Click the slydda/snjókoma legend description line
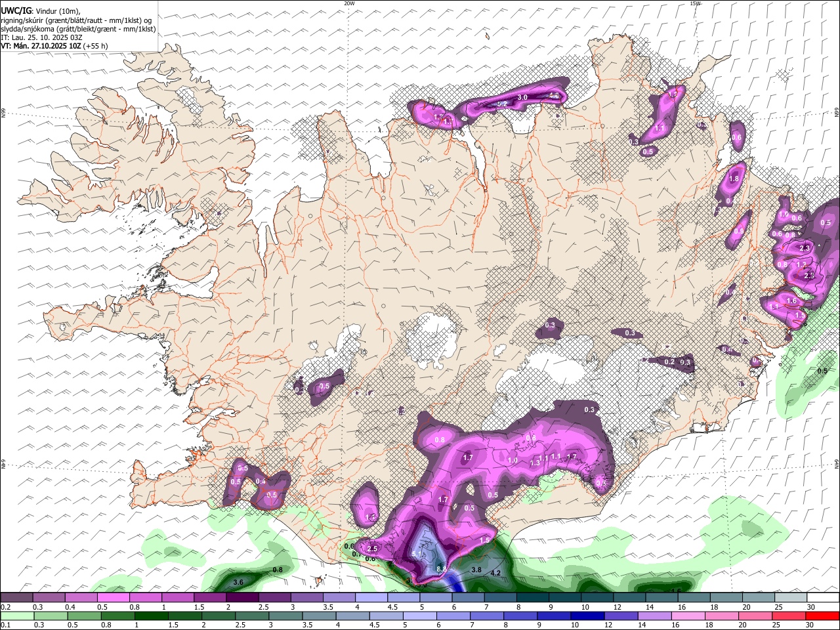 pos(78,29)
